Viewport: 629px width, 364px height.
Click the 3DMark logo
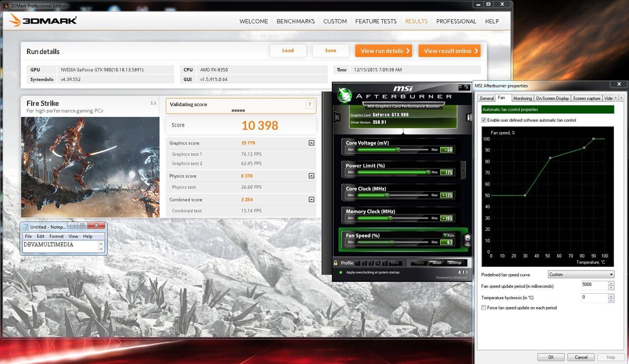(43, 20)
